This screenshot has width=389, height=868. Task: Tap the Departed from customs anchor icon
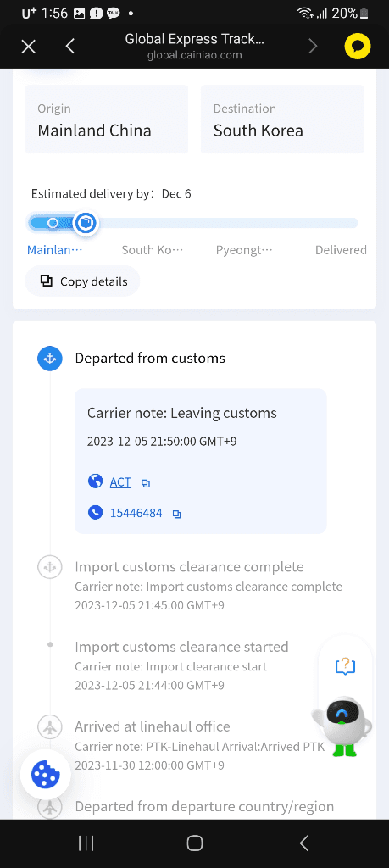pos(50,359)
